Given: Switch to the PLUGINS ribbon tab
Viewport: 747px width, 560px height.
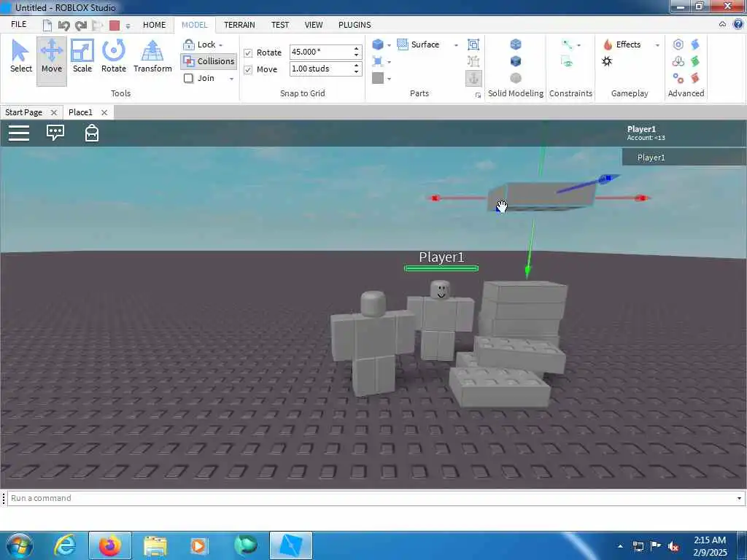Looking at the screenshot, I should tap(355, 25).
